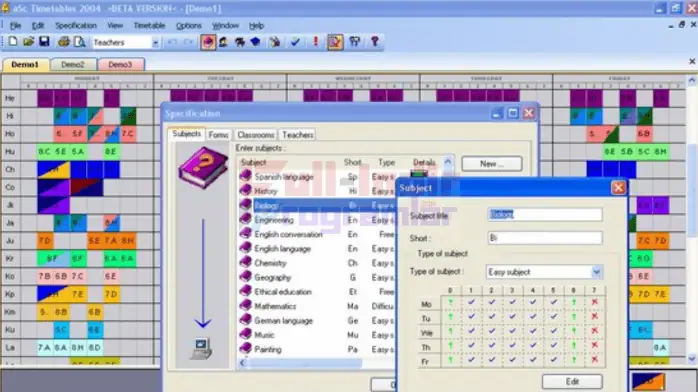Click the New... button
The height and width of the screenshot is (392, 698).
click(492, 164)
